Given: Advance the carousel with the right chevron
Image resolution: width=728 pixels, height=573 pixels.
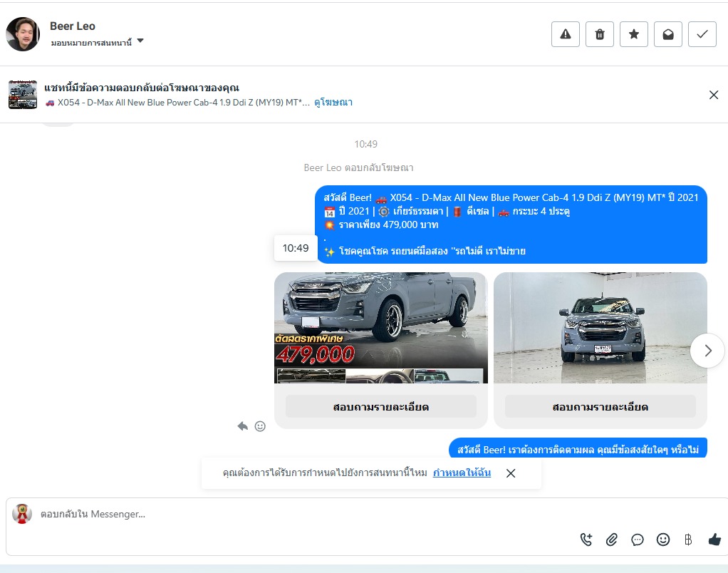Looking at the screenshot, I should click(707, 351).
